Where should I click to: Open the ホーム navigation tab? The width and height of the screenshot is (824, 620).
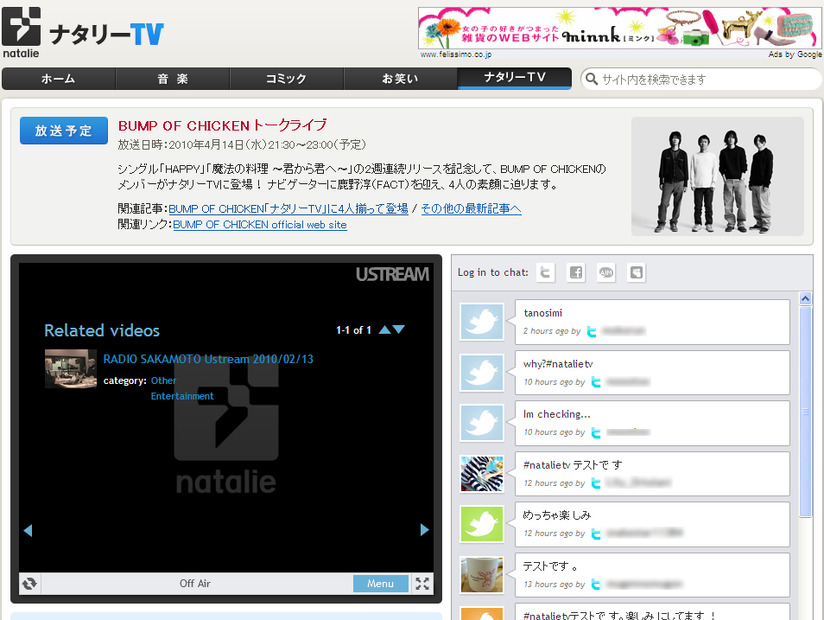coord(58,79)
